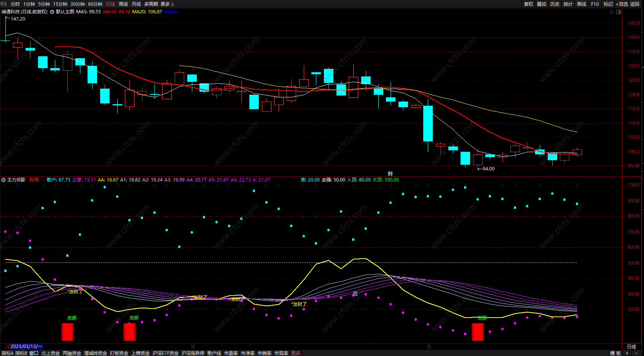Open main chart indicator dropdown arrow
644x356 pixels.
coord(52,12)
